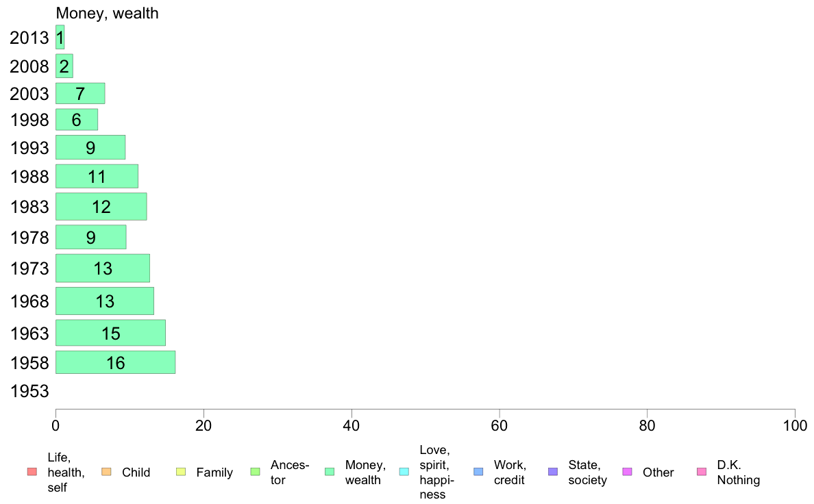Image resolution: width=814 pixels, height=504 pixels.
Task: Click the 2013 year label
Action: [x=29, y=38]
